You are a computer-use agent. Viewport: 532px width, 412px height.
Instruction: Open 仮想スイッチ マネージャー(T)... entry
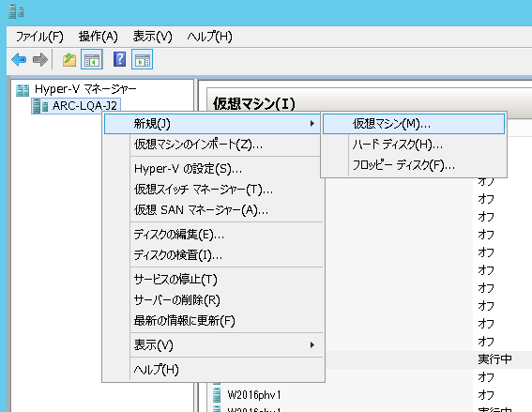pos(213,190)
